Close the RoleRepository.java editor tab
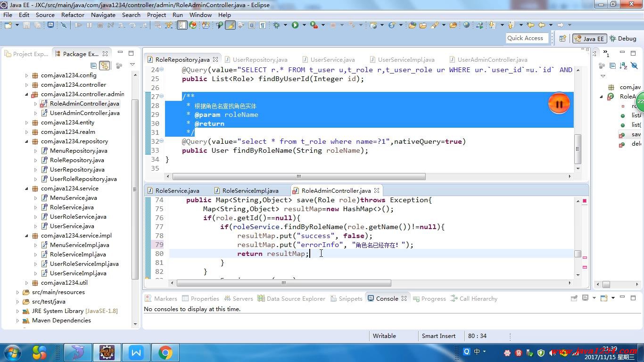Viewport: 644px width, 362px height. tap(215, 59)
